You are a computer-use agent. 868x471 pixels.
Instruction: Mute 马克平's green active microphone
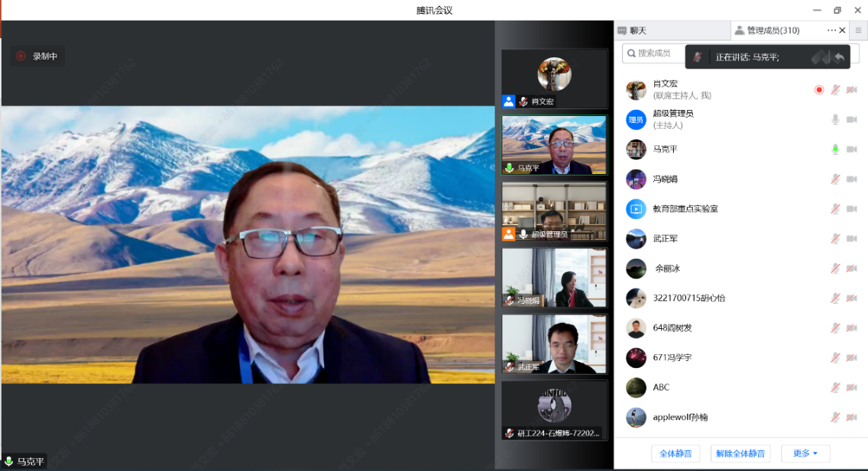click(x=835, y=149)
